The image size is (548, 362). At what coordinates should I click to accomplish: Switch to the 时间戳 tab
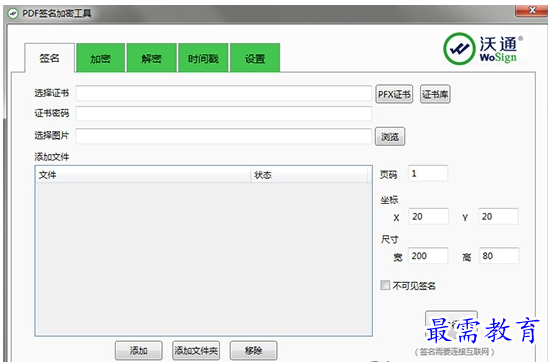pos(203,58)
